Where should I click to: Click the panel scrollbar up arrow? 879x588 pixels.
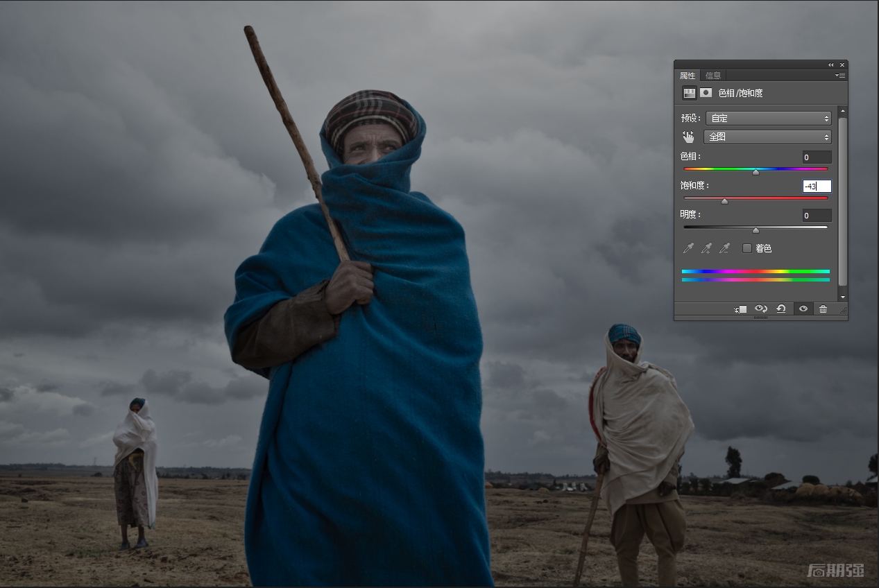[843, 110]
